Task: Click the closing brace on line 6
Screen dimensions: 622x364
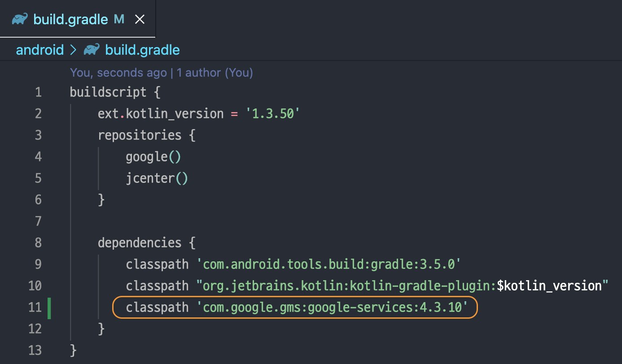Action: tap(101, 200)
